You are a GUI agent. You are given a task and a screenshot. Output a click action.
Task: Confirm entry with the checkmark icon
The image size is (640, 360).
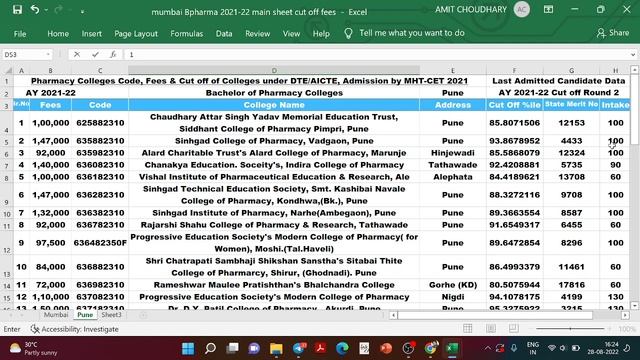click(95, 54)
